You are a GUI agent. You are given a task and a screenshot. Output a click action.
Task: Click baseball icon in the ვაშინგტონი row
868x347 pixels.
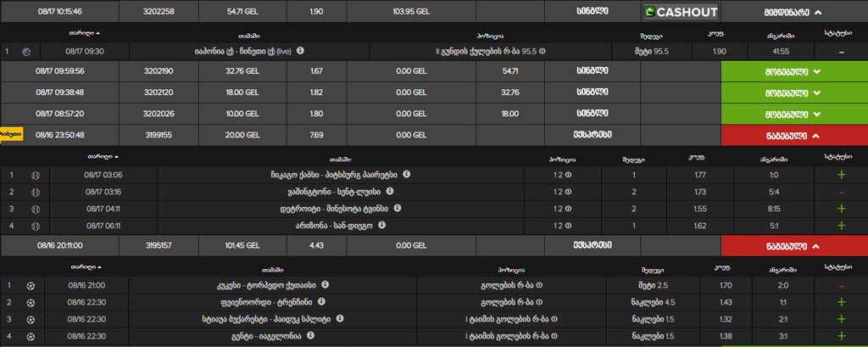36,193
